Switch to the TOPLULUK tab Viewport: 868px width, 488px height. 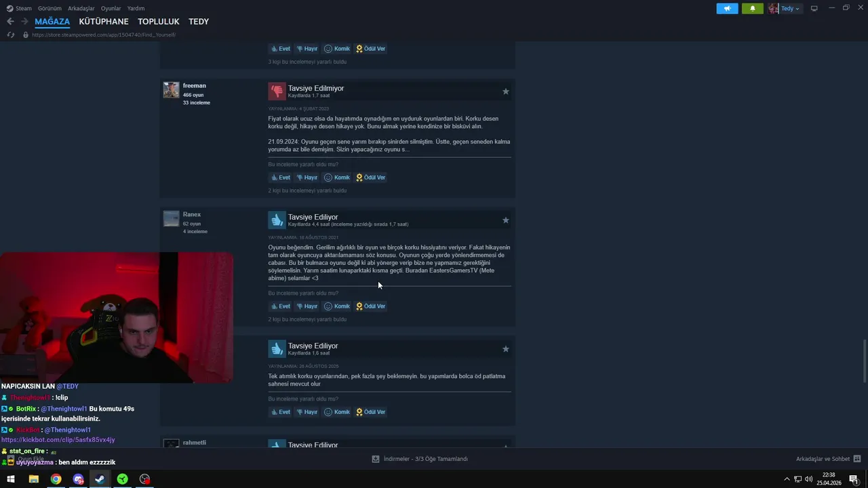159,22
